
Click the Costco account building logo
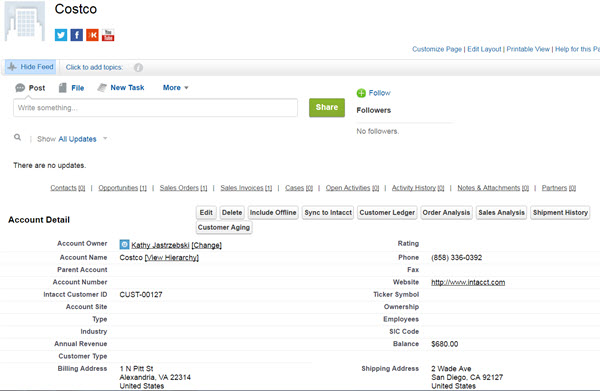click(x=24, y=21)
